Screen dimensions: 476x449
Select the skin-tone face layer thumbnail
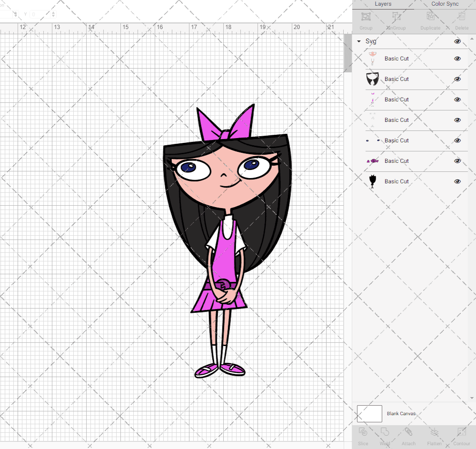click(x=373, y=59)
